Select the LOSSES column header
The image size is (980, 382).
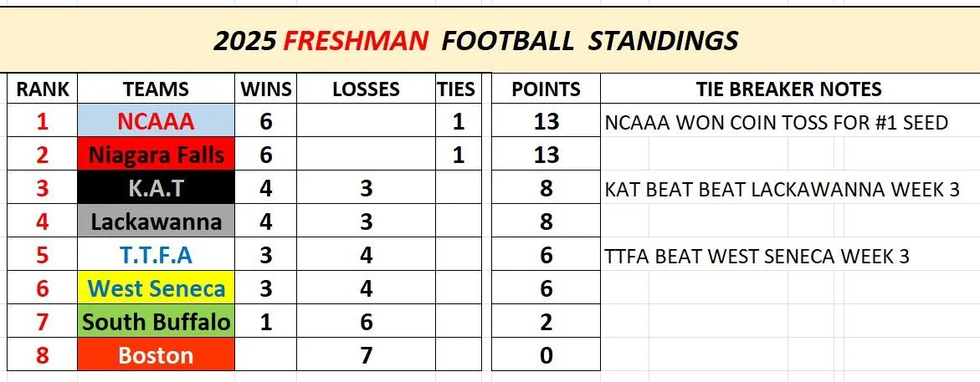pos(366,89)
